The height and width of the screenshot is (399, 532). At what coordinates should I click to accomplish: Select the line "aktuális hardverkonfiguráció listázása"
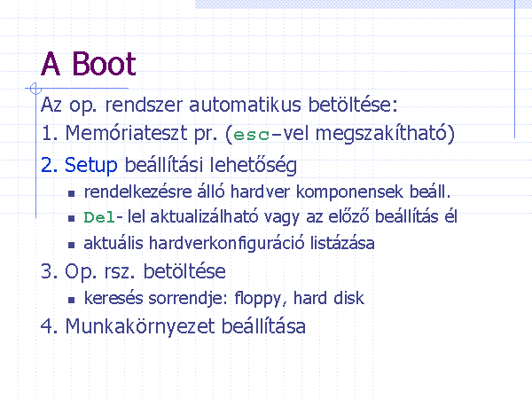point(229,244)
